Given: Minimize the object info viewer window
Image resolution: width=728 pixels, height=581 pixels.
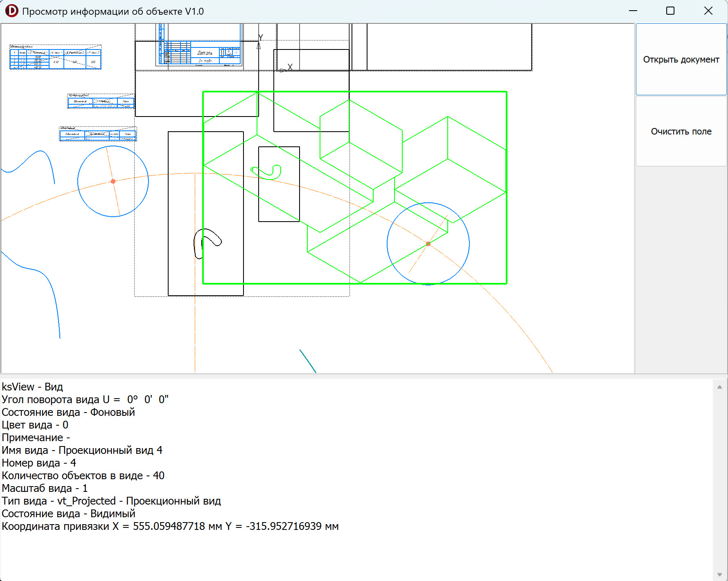Looking at the screenshot, I should pyautogui.click(x=633, y=11).
